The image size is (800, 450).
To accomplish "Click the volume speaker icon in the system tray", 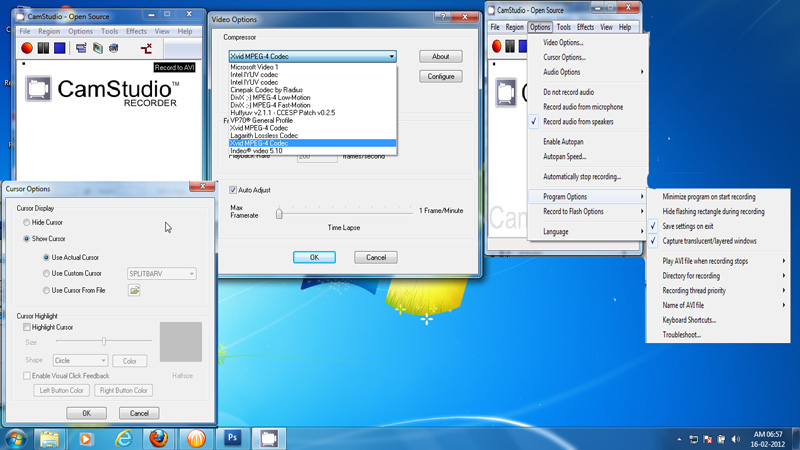I will coord(735,439).
